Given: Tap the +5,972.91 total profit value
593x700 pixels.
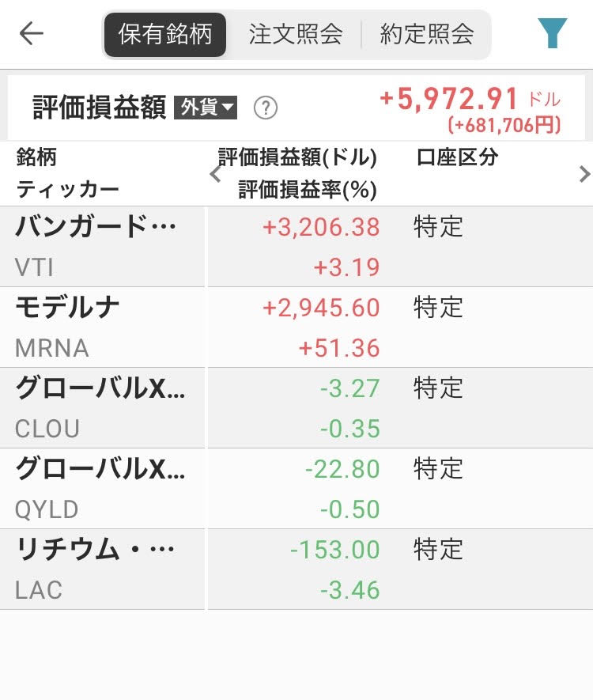Looking at the screenshot, I should point(448,99).
